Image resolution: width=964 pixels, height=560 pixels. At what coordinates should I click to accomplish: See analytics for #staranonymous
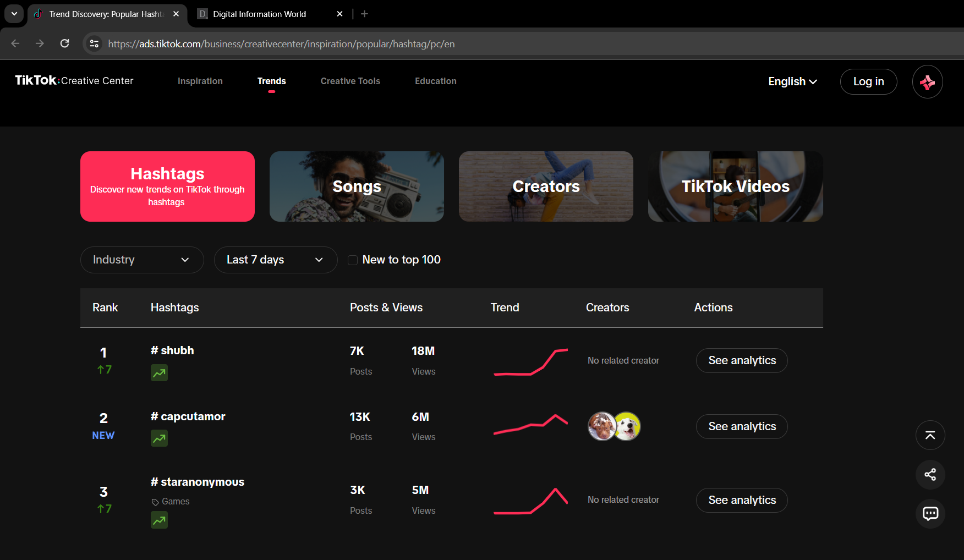[742, 500]
